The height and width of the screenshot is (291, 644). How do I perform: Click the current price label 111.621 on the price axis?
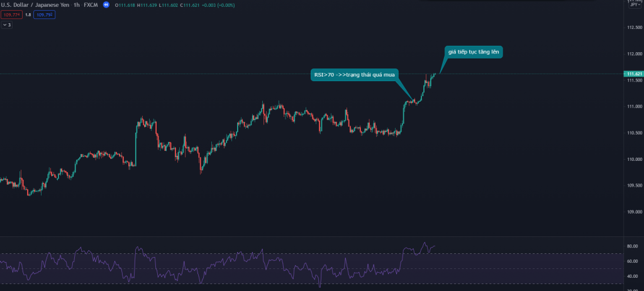pos(634,74)
